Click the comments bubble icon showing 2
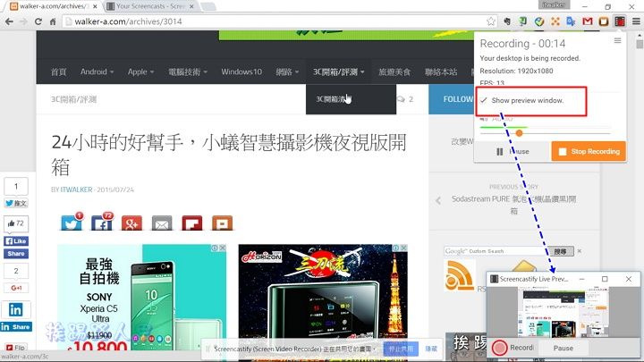 click(401, 99)
